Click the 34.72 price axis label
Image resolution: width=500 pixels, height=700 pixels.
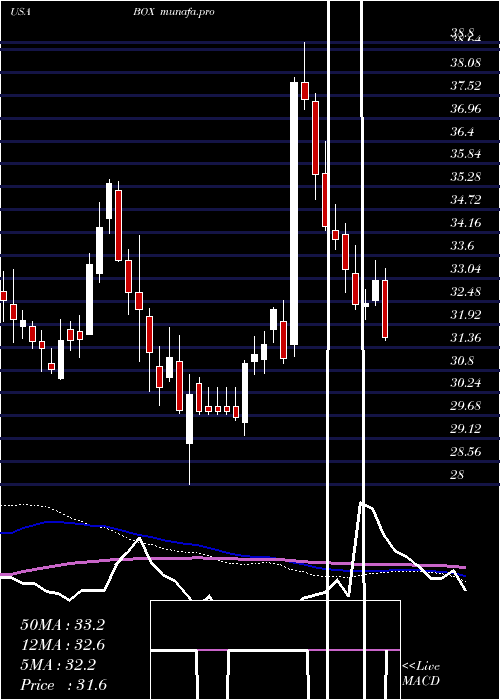click(x=466, y=200)
